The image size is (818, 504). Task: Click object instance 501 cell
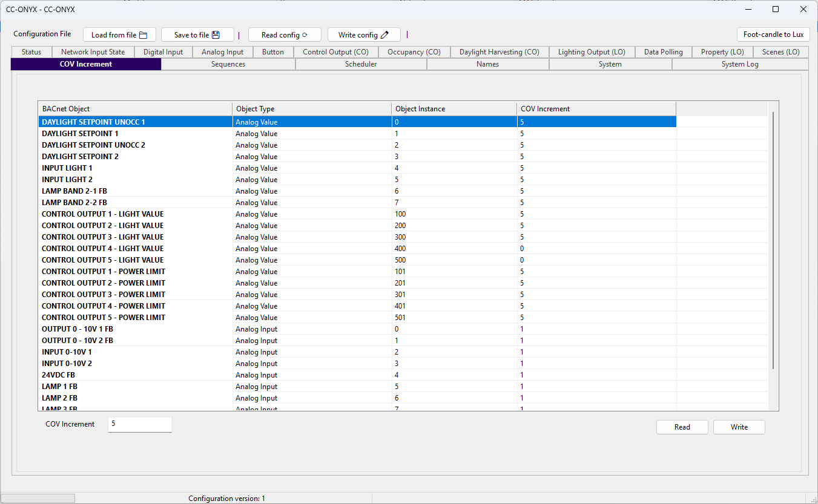(454, 318)
